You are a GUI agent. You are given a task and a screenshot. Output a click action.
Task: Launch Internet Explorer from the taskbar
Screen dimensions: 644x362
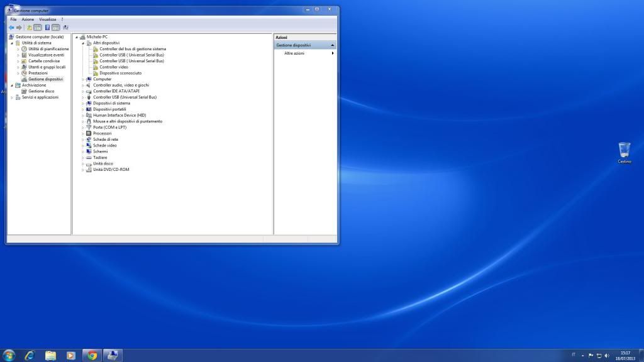point(29,355)
